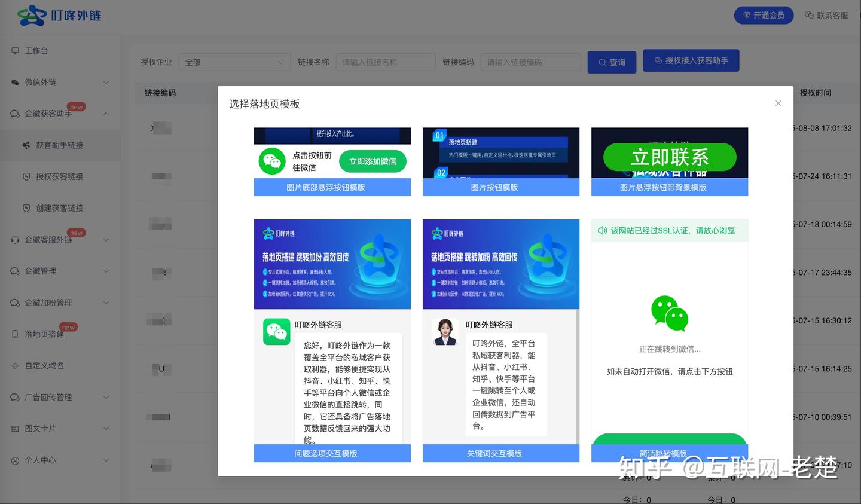Expand the 广告回传管理 menu chevron

(106, 397)
